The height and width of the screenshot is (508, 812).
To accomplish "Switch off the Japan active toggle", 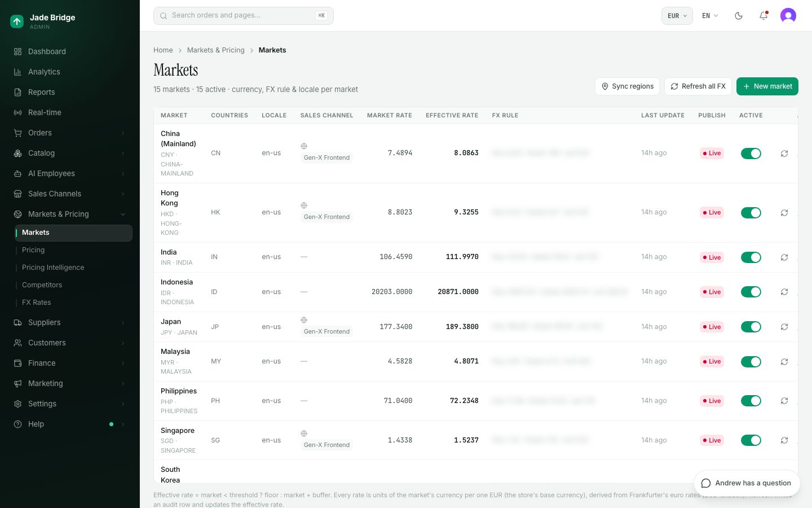I will click(x=751, y=327).
